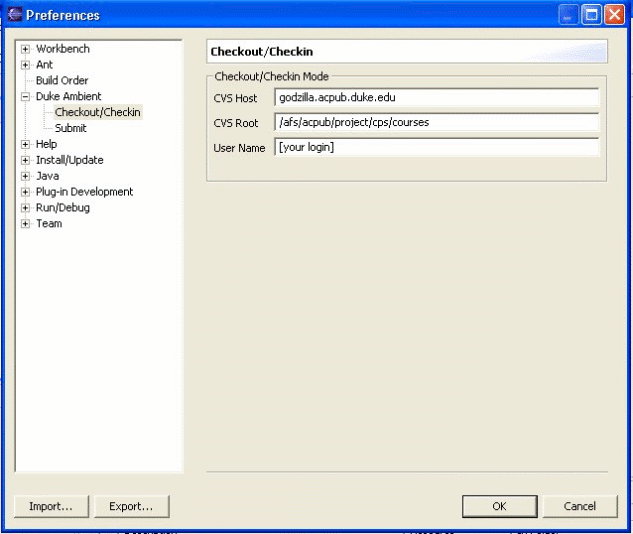Close the Preferences window
Image resolution: width=633 pixels, height=534 pixels.
click(x=614, y=15)
